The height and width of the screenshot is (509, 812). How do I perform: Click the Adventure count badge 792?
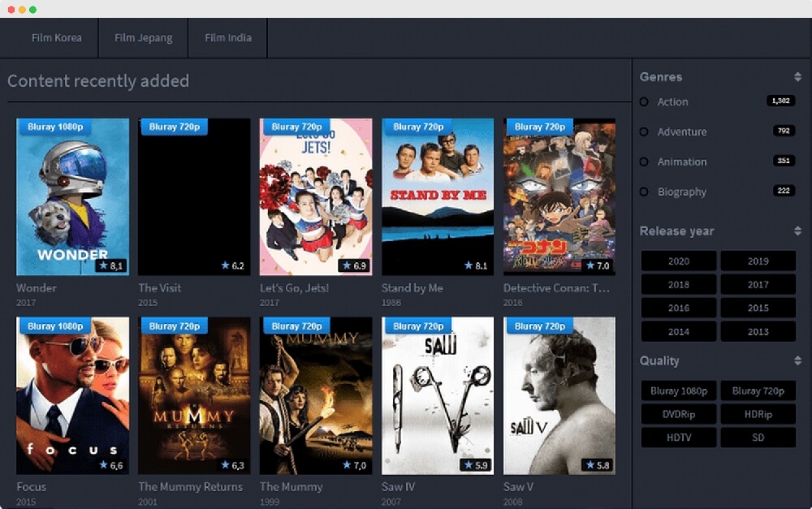pyautogui.click(x=784, y=131)
